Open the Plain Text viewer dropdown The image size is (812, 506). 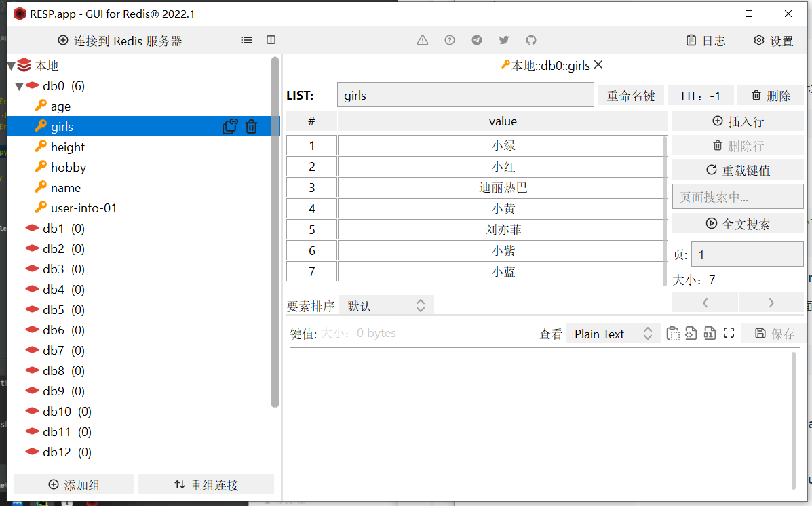(614, 334)
